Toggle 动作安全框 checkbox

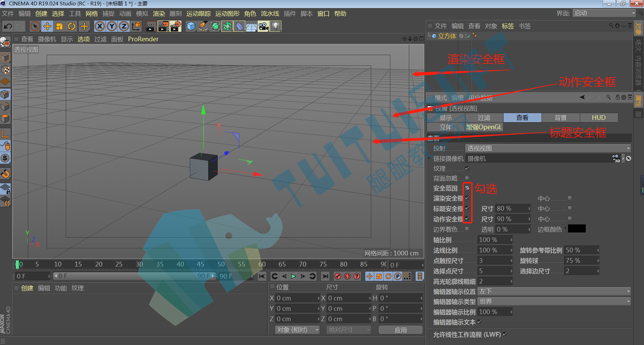(467, 218)
